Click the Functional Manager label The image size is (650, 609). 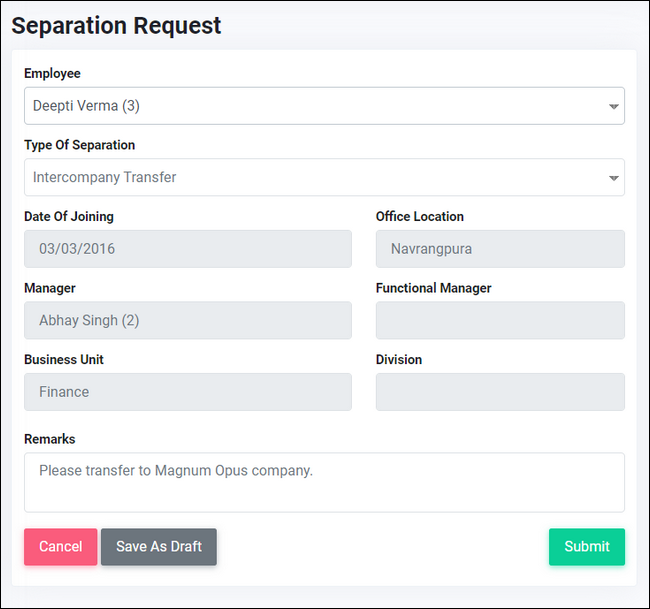[x=433, y=288]
